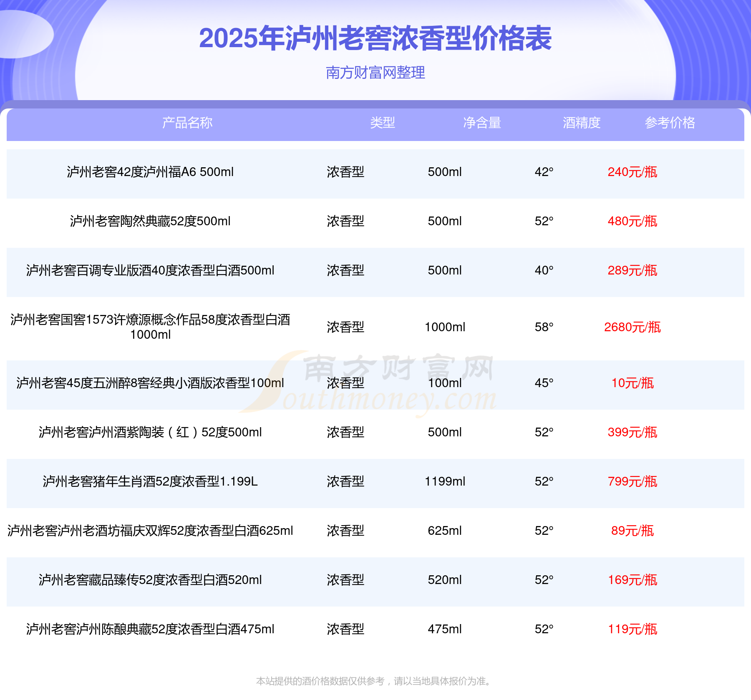Select 52° in the 福庆双辉 row
The width and height of the screenshot is (751, 700).
(x=544, y=531)
